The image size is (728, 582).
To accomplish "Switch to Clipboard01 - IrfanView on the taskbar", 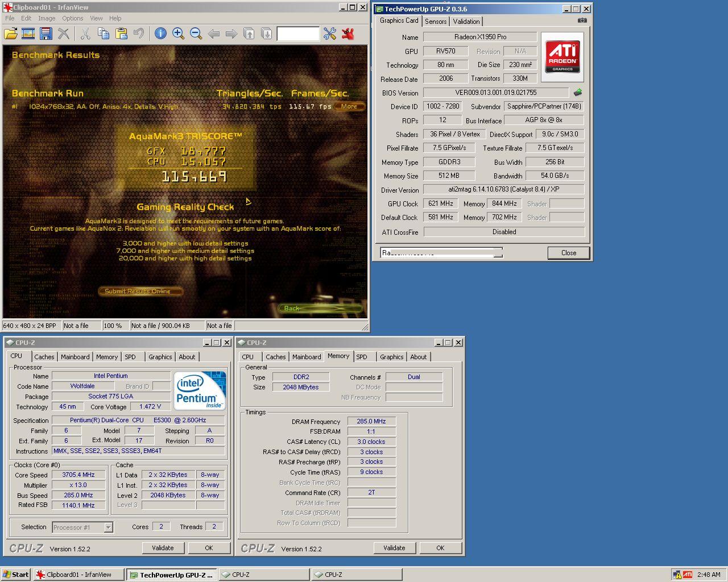I will tap(79, 575).
